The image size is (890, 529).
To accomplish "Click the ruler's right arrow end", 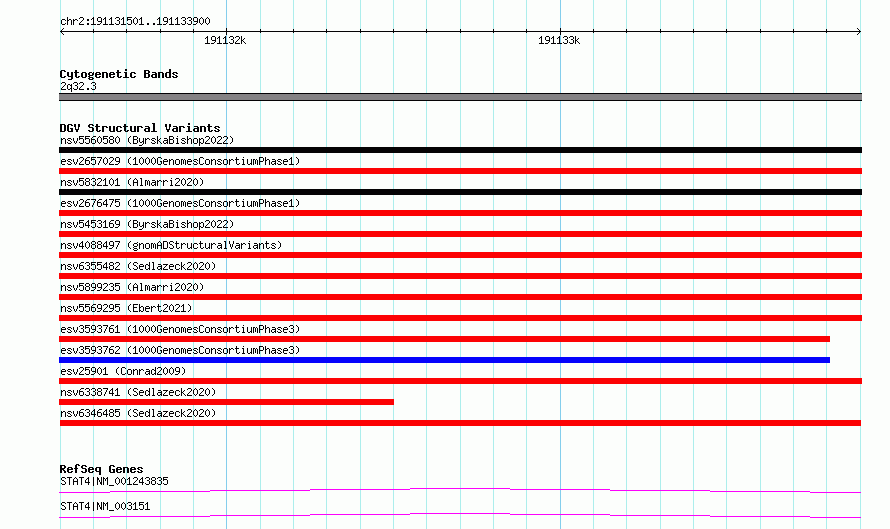I will coord(859,31).
